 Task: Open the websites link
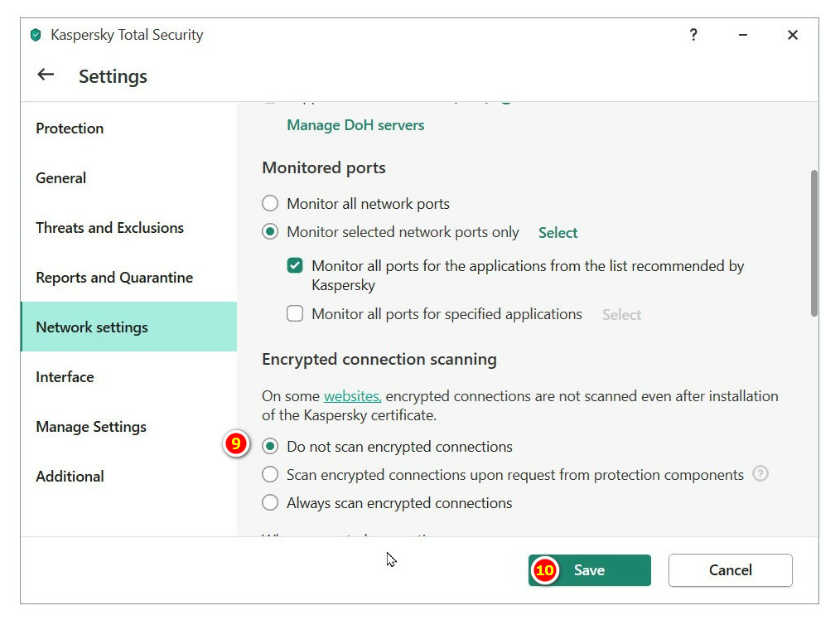pos(353,396)
